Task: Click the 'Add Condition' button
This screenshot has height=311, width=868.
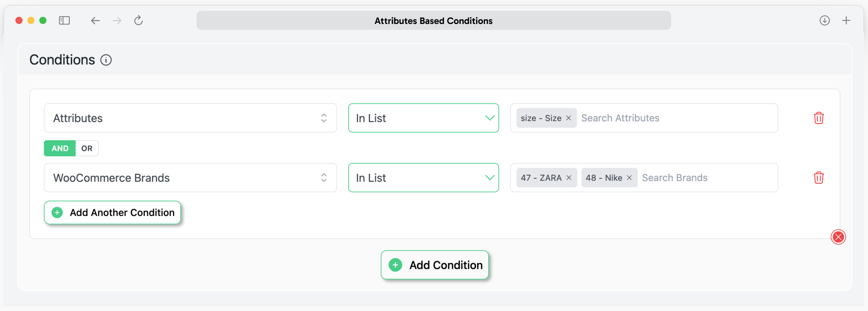Action: [x=435, y=265]
